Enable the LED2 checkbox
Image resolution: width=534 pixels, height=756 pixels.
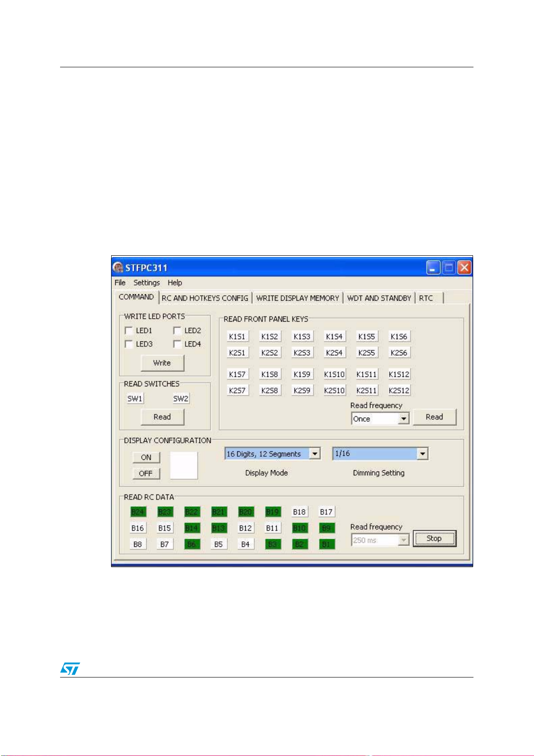click(x=177, y=331)
